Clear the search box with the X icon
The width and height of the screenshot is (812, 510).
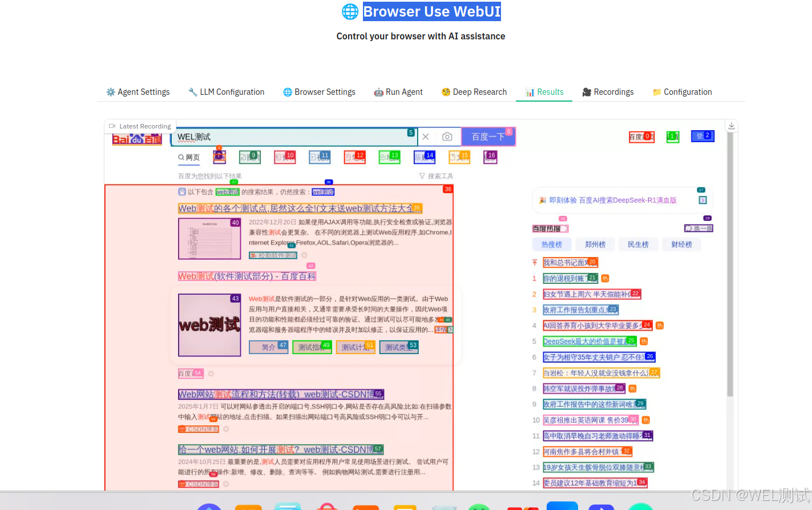[x=426, y=137]
